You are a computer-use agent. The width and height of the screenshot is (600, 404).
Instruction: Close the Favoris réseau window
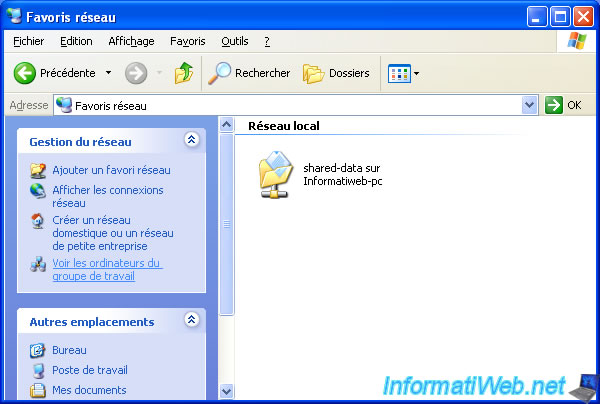pyautogui.click(x=584, y=17)
